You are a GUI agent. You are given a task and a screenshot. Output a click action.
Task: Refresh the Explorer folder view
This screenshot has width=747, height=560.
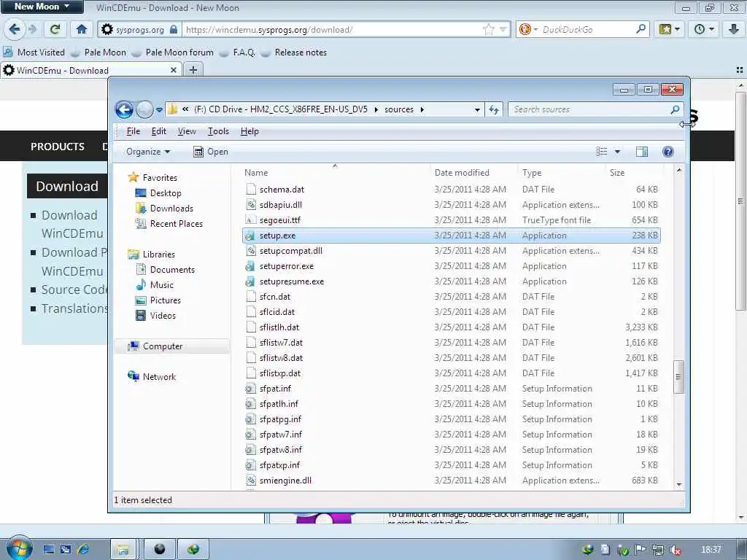(494, 109)
